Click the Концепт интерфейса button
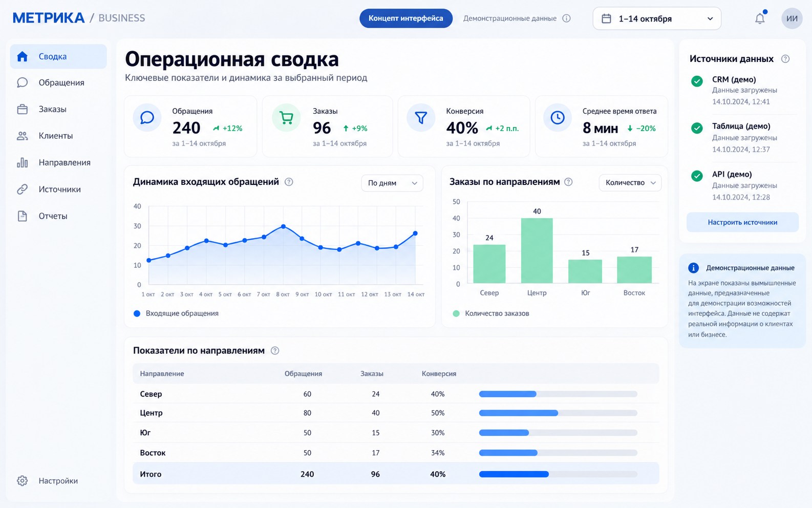The height and width of the screenshot is (508, 812). point(406,18)
